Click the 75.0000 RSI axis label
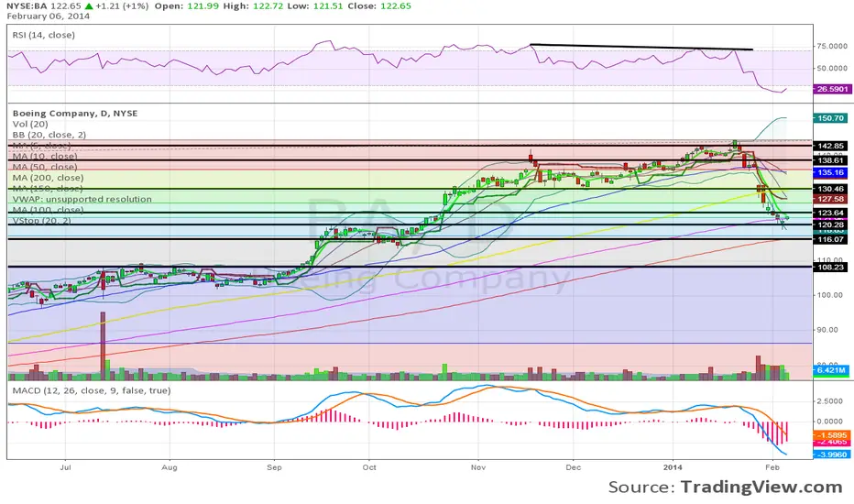854x504 pixels. pyautogui.click(x=831, y=47)
